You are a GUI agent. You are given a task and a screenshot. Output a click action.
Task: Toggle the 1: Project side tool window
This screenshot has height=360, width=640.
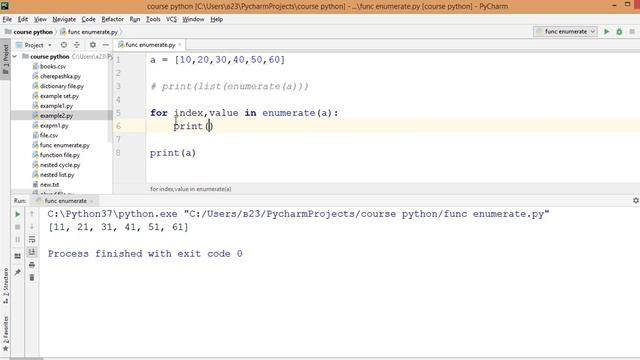(x=5, y=59)
